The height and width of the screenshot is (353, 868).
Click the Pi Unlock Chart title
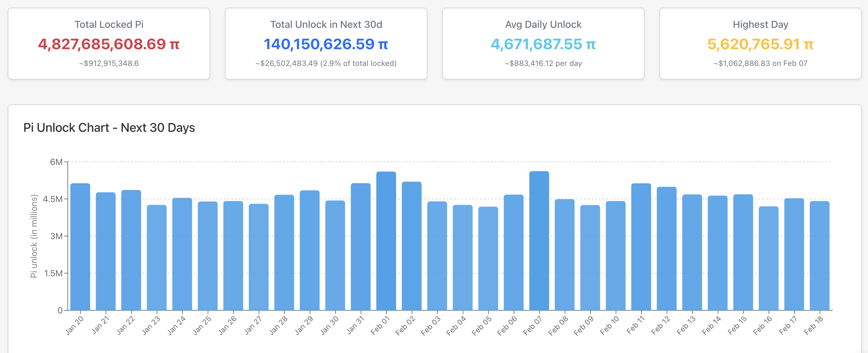[109, 128]
